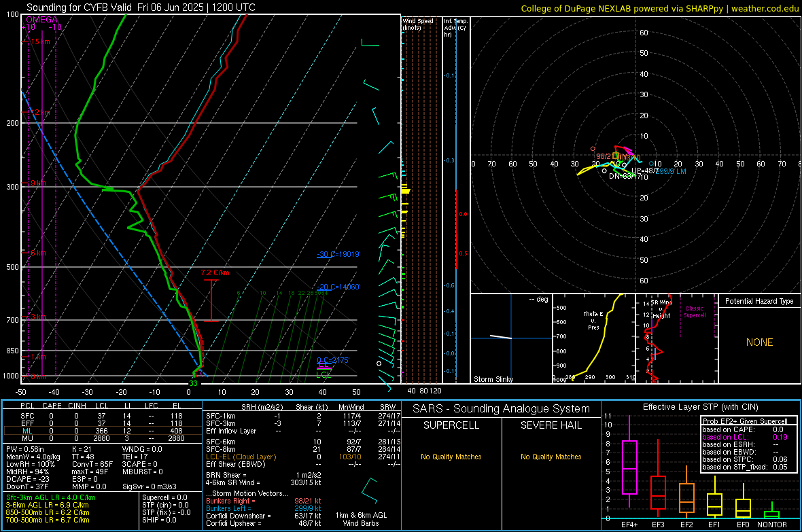The image size is (802, 532).
Task: Click the SFC-6km shear row
Action: (x=303, y=442)
